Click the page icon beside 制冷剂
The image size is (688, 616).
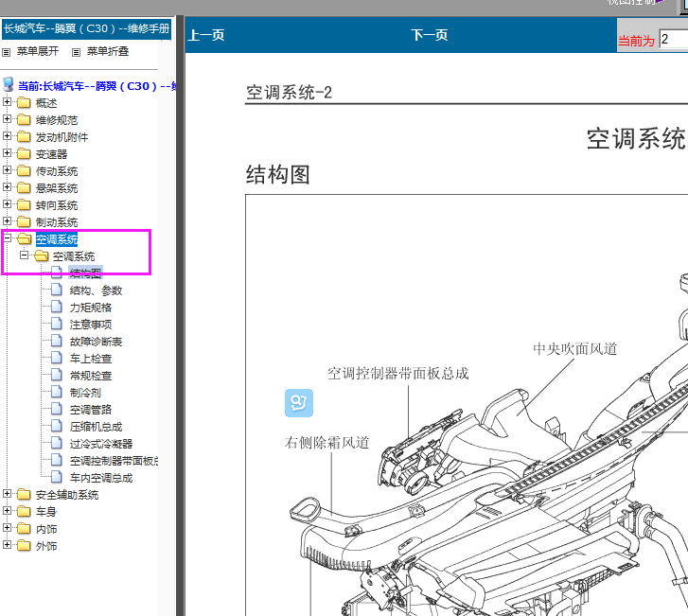[x=57, y=392]
